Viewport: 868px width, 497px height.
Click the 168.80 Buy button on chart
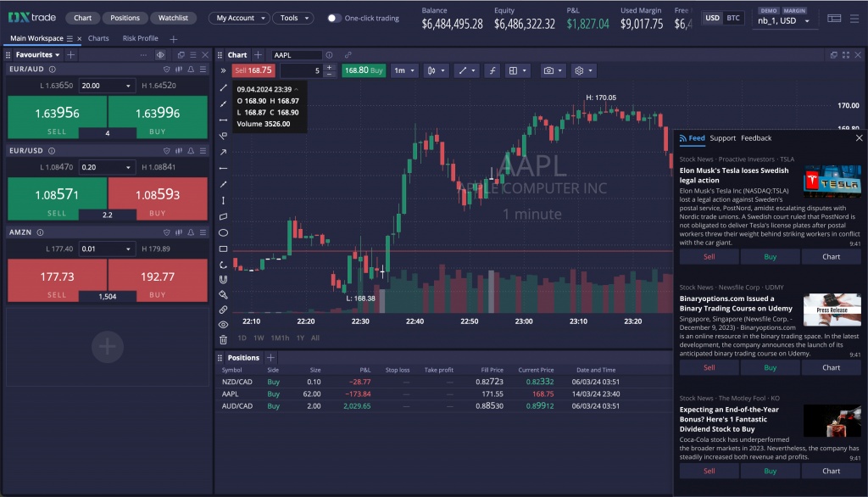364,70
